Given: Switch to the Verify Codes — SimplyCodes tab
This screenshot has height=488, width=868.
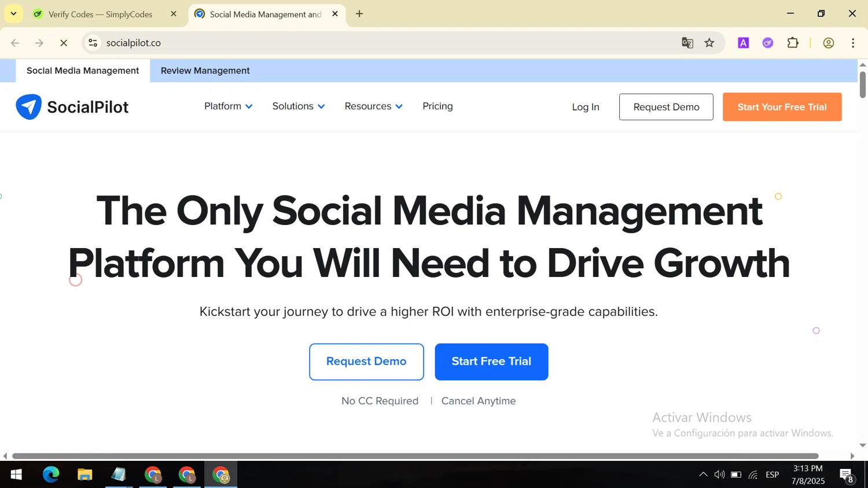Looking at the screenshot, I should pos(100,14).
